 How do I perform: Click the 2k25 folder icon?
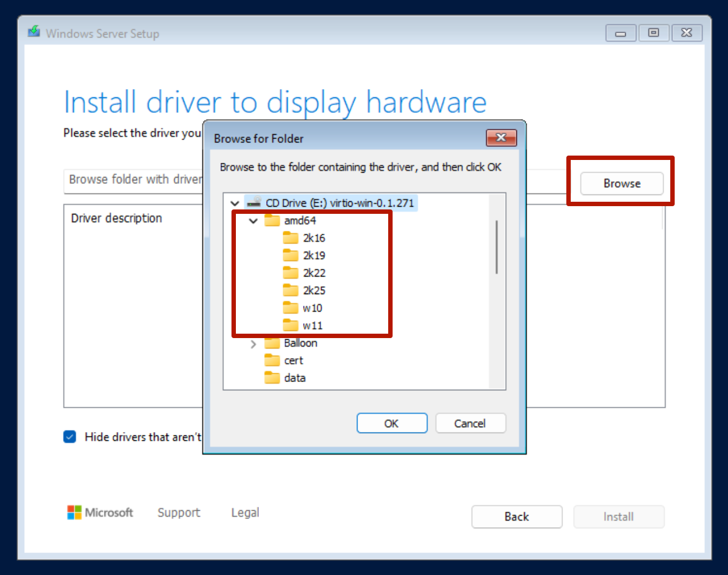click(290, 290)
